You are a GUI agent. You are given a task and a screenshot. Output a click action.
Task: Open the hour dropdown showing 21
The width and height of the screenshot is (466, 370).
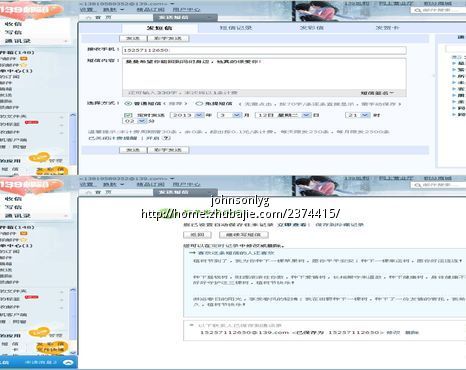tap(365, 115)
